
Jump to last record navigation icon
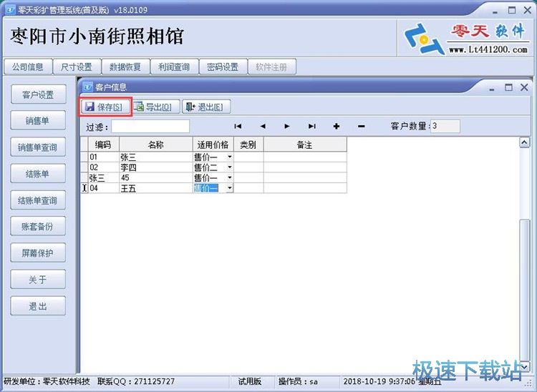(x=311, y=126)
